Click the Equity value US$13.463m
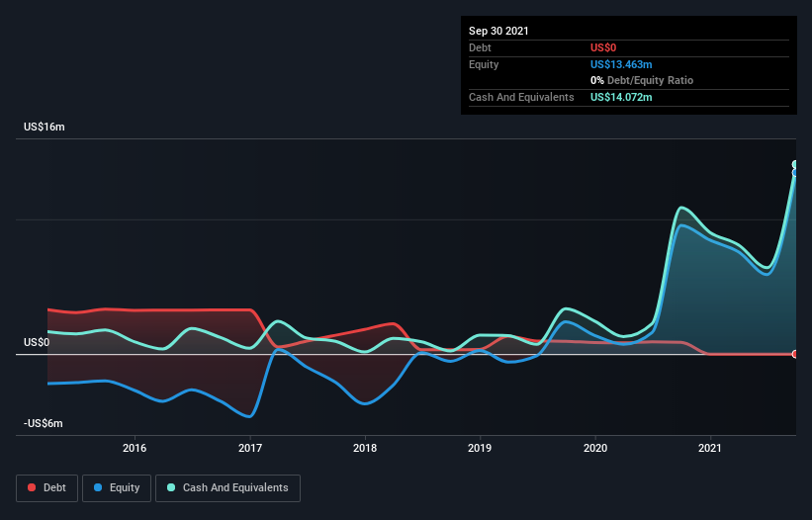This screenshot has width=812, height=520. point(621,64)
